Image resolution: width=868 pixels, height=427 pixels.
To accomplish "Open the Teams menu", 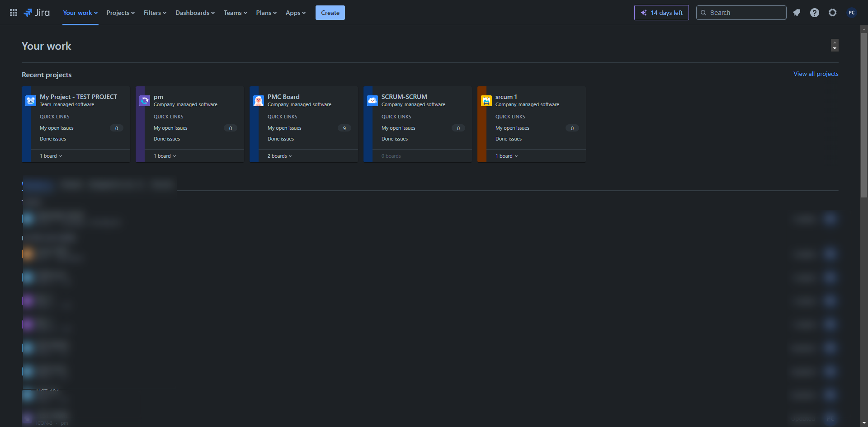I will 236,13.
